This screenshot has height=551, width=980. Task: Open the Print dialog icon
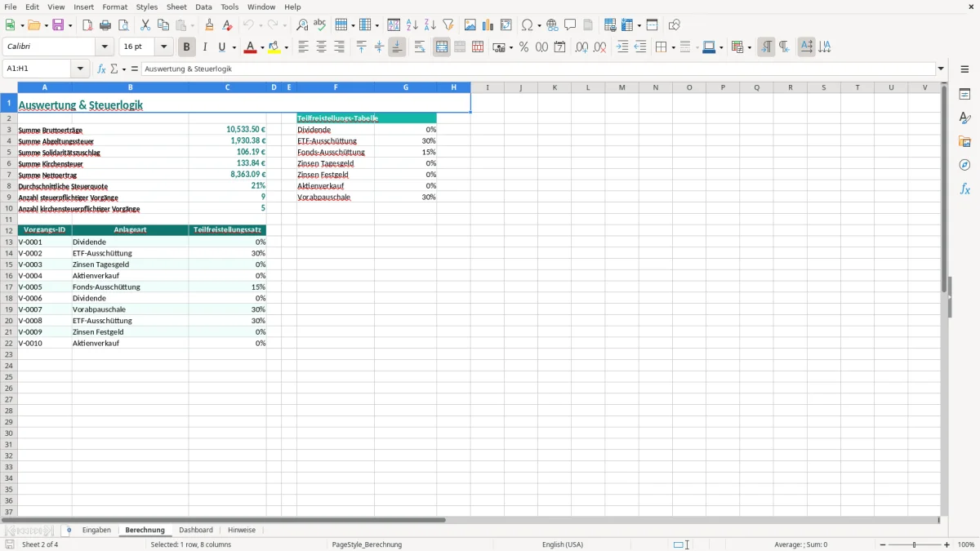coord(105,25)
